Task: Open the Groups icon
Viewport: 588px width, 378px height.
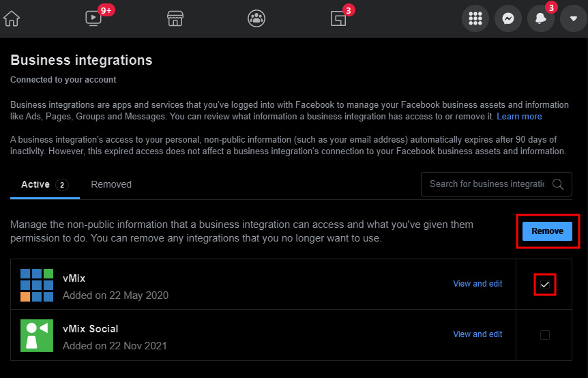Action: [x=256, y=18]
